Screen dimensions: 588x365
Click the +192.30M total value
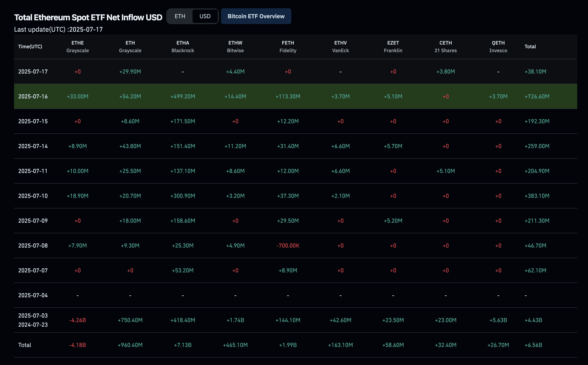click(x=537, y=121)
